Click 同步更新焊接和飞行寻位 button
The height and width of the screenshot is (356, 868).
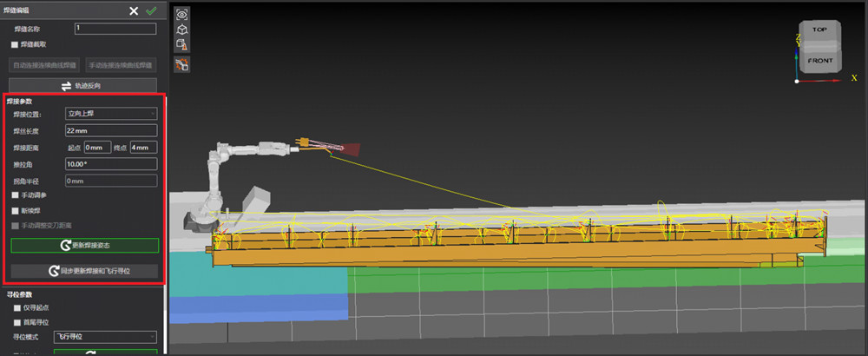tap(84, 271)
